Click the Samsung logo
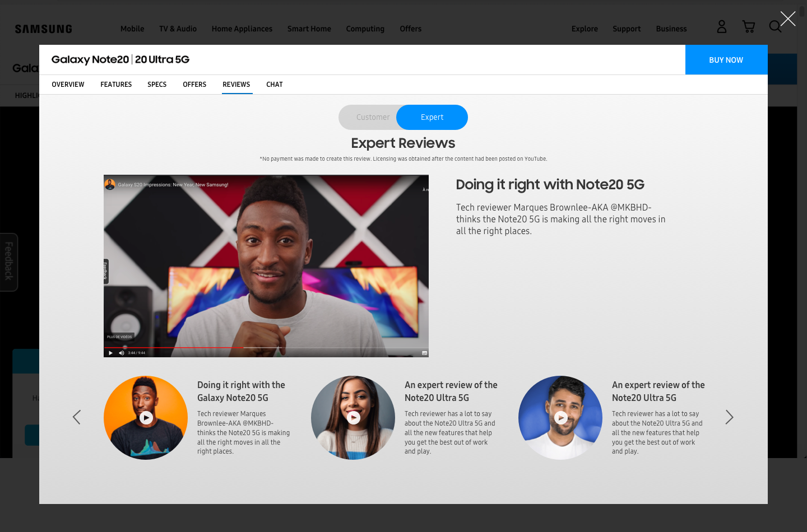Screen dimensions: 807x532 [x=44, y=29]
